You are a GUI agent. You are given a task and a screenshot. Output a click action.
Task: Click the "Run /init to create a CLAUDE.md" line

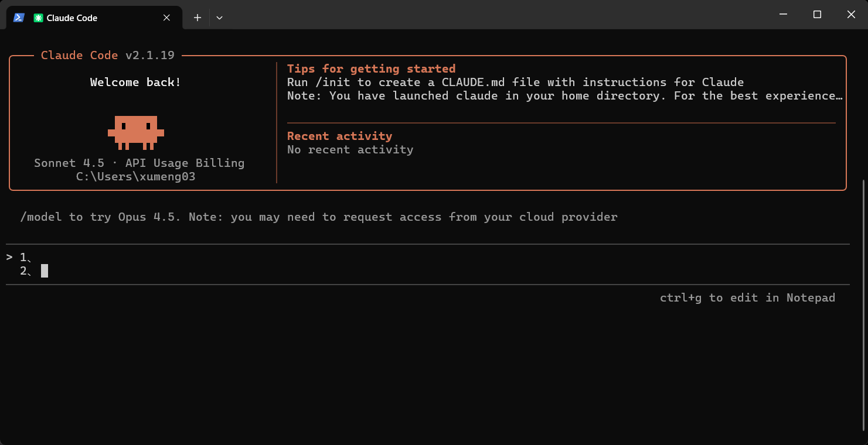click(515, 82)
